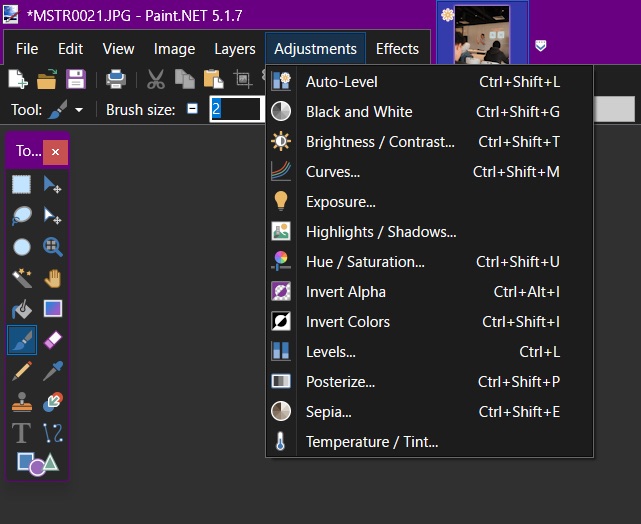Open the Tool chooser dropdown arrow

point(79,110)
